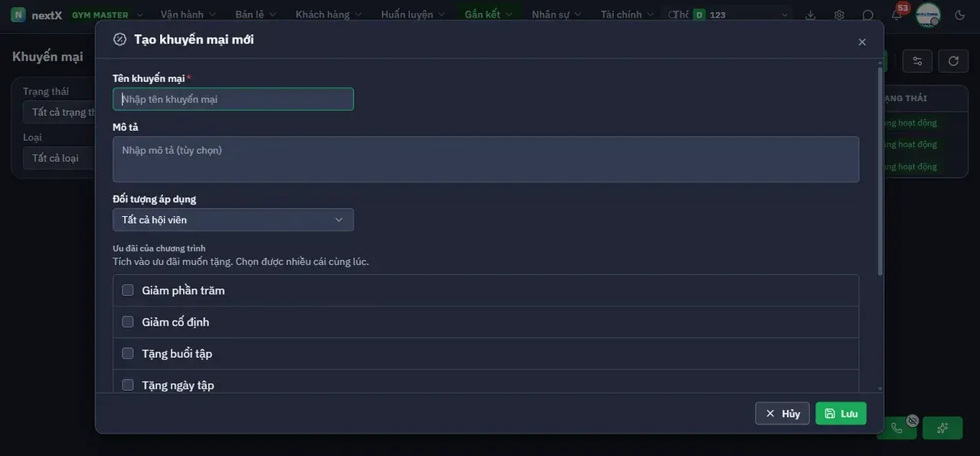Click the Tên khuyến mại input field
The height and width of the screenshot is (456, 980).
point(233,99)
